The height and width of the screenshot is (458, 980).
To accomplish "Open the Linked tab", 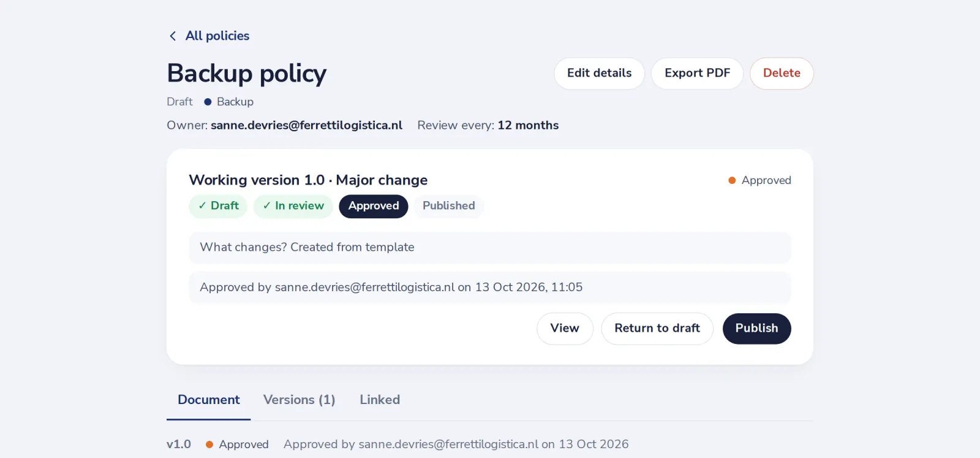I will pos(380,400).
